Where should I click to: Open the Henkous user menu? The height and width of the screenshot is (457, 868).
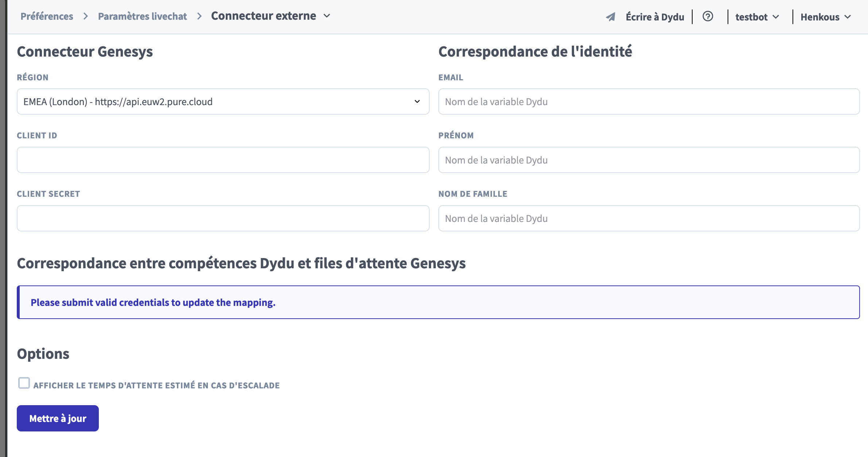click(x=825, y=17)
